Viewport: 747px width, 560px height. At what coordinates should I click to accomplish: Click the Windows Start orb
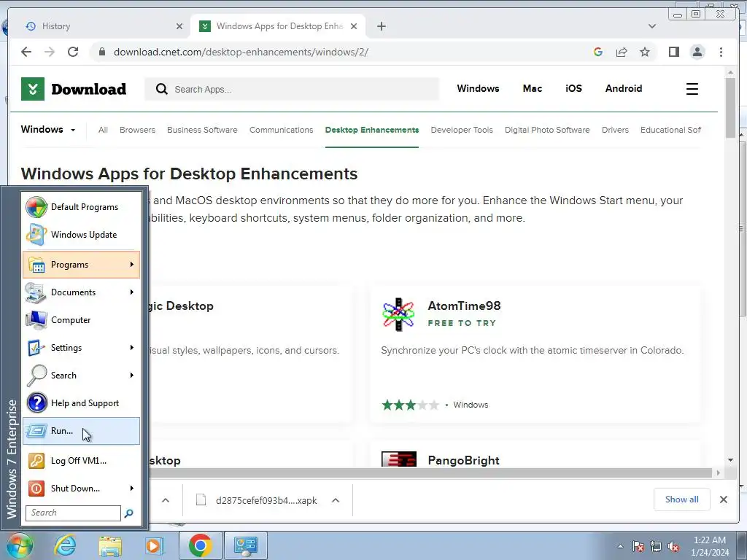[x=19, y=545]
